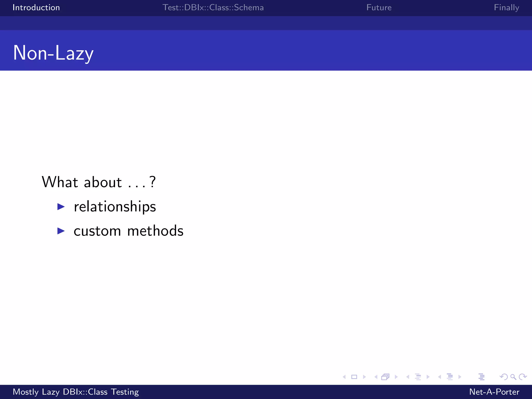
Task: Switch to the Future section
Action: pyautogui.click(x=379, y=8)
